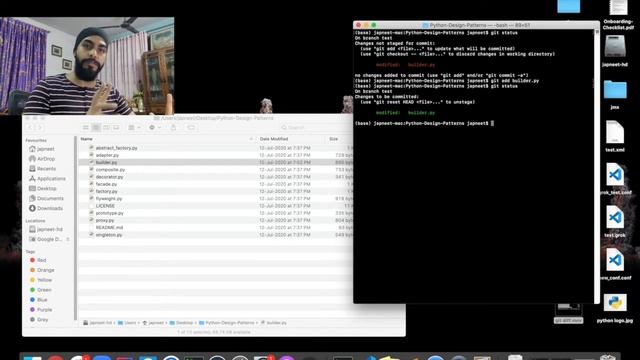This screenshot has height=360, width=640.
Task: Filter by the Blue tag
Action: click(39, 300)
